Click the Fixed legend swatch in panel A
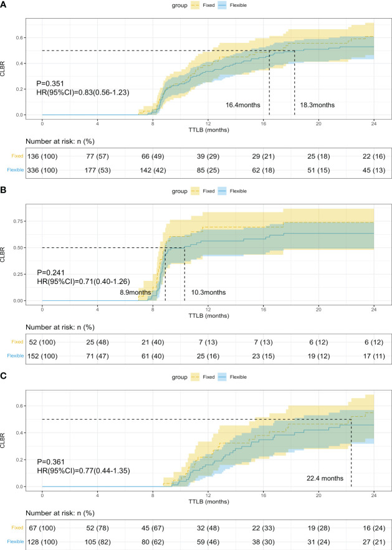 (x=195, y=5)
